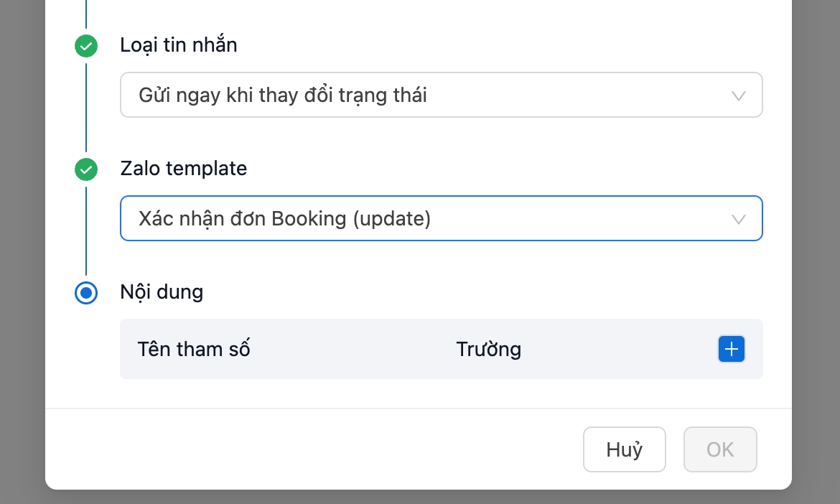
Task: Click green checkmark icon beside Loại tin nhắn
Action: (86, 46)
